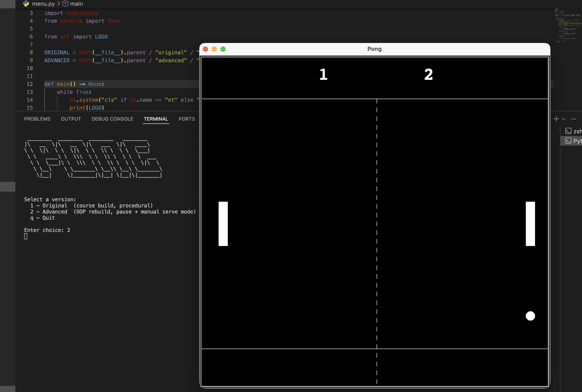Screen dimensions: 582x392
Task: Click 'print(LOGO)' on line 15
Action: (87, 108)
